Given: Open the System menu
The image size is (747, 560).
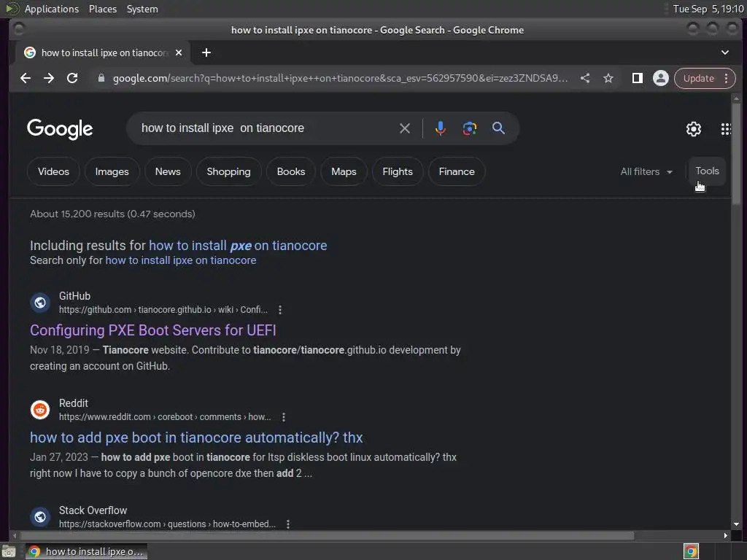Looking at the screenshot, I should click(142, 9).
